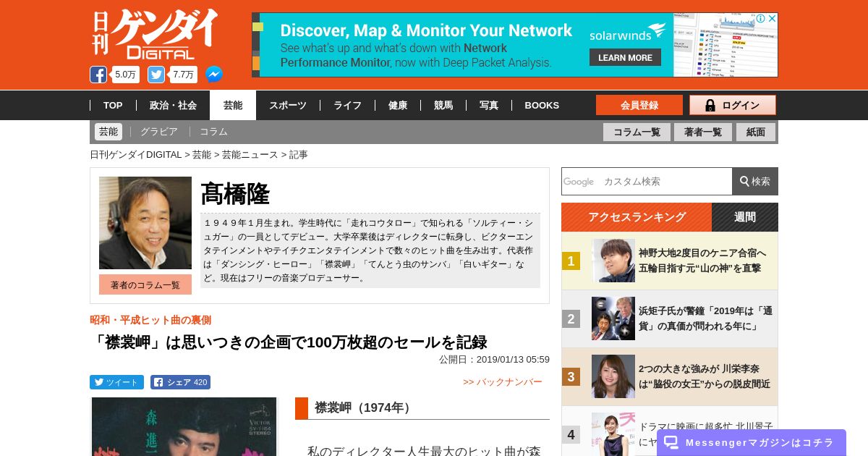Open the 競馬 section
This screenshot has width=868, height=456.
tap(443, 106)
